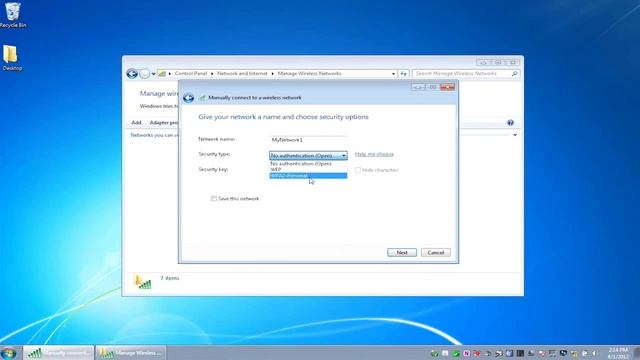Click the refresh button next to the address bar

coord(403,74)
